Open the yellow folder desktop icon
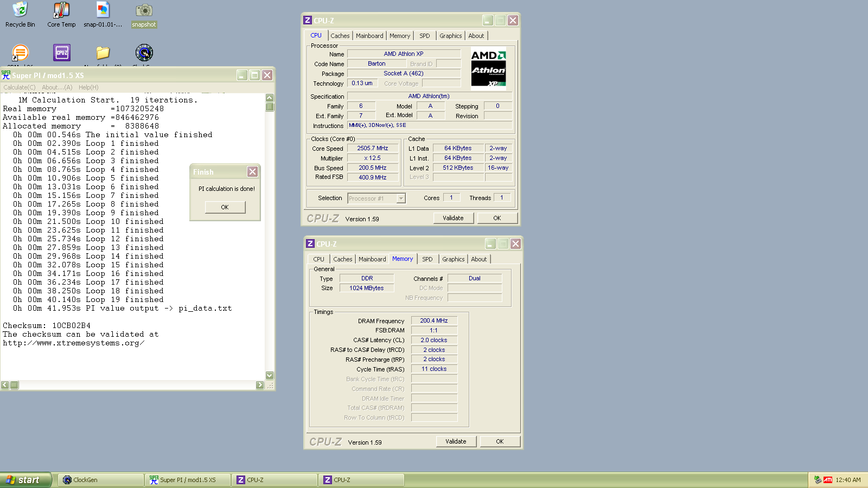This screenshot has height=488, width=868. (103, 53)
